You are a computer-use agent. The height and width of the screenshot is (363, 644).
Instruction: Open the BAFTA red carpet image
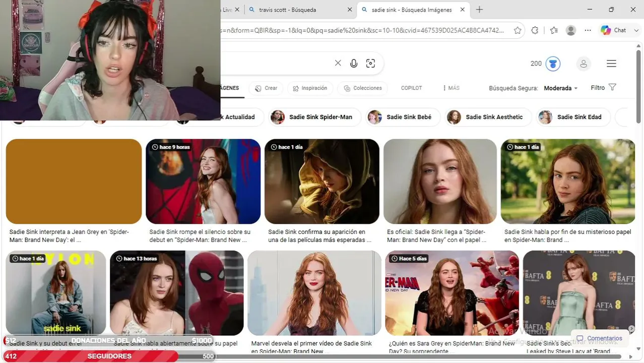[x=579, y=293]
